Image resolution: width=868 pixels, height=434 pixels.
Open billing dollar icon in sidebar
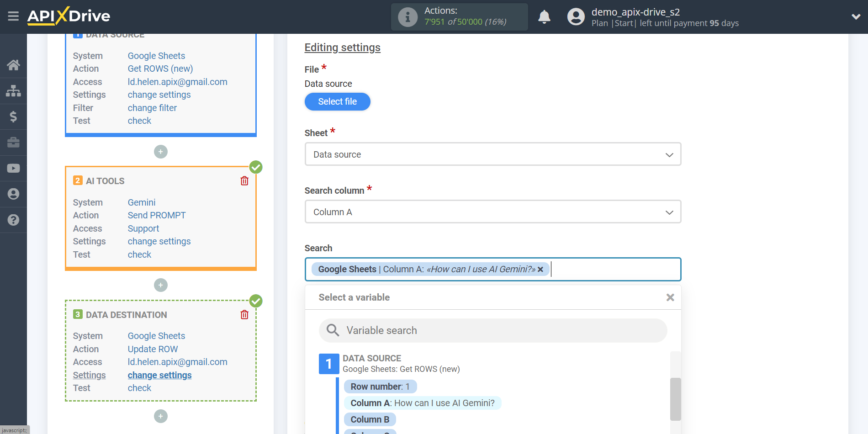tap(13, 116)
